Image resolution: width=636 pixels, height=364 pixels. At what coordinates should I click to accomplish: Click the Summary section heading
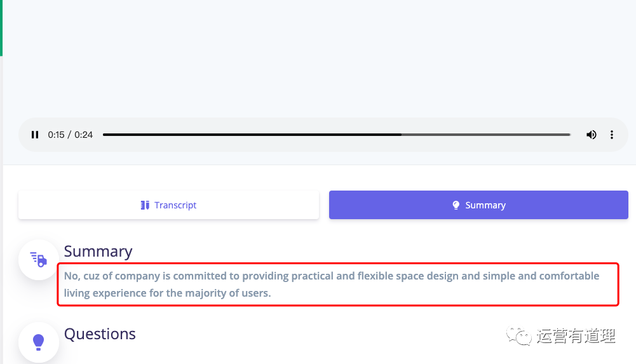(98, 252)
